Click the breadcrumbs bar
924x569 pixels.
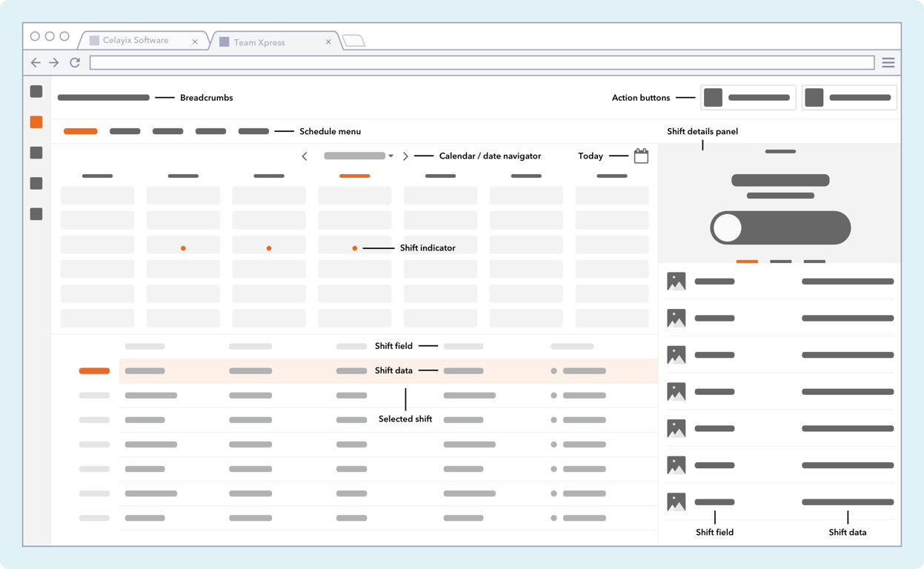pyautogui.click(x=104, y=98)
